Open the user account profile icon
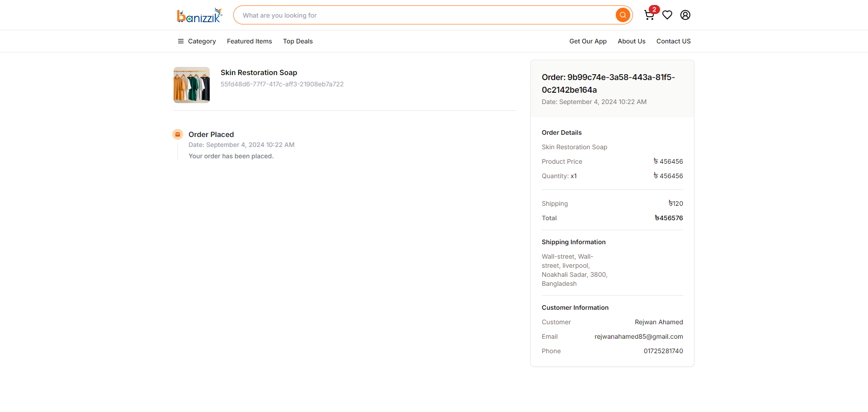 pyautogui.click(x=685, y=15)
